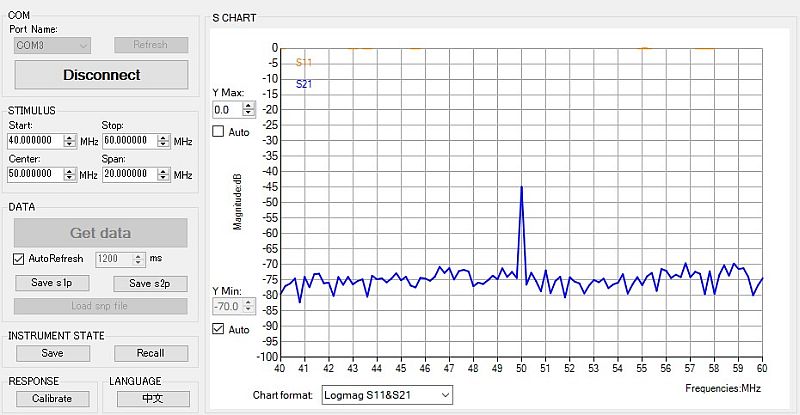Adjust the Y Max value stepper

(x=249, y=109)
